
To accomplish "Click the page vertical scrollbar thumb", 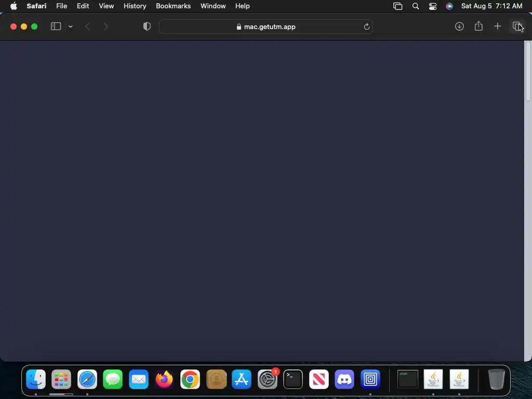I will pyautogui.click(x=528, y=71).
